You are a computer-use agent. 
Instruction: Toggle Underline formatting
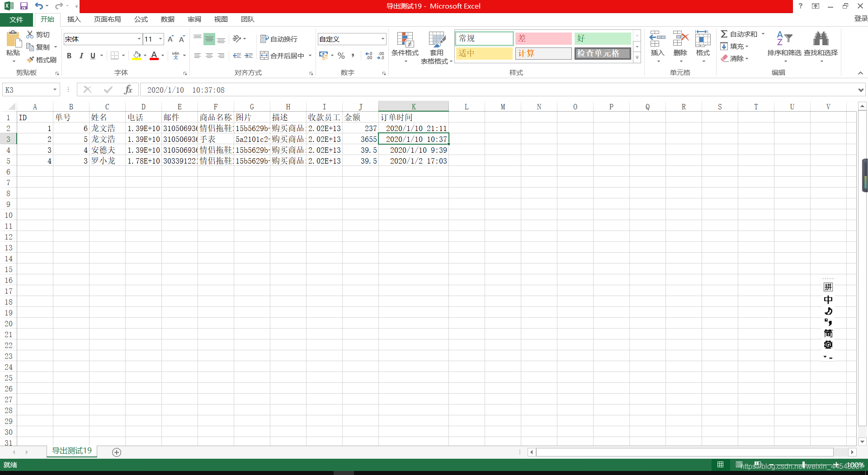[x=93, y=56]
